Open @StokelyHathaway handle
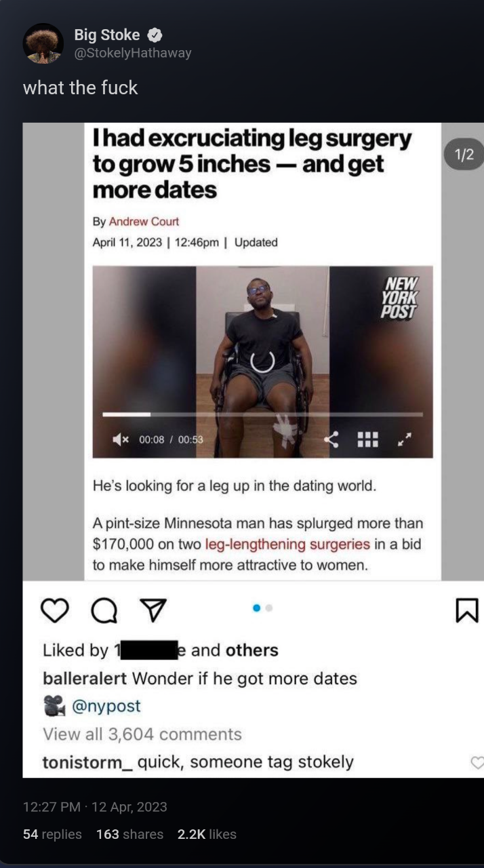The height and width of the screenshot is (868, 484). (133, 53)
